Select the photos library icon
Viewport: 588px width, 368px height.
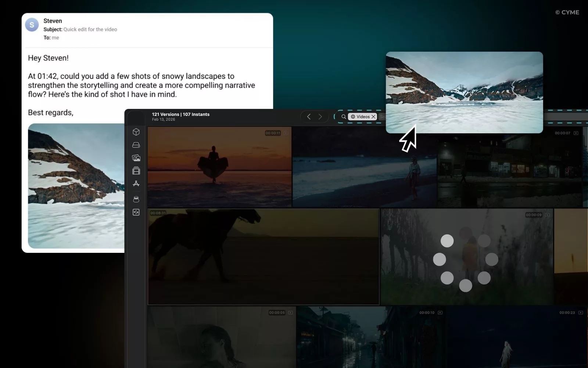[x=136, y=158]
